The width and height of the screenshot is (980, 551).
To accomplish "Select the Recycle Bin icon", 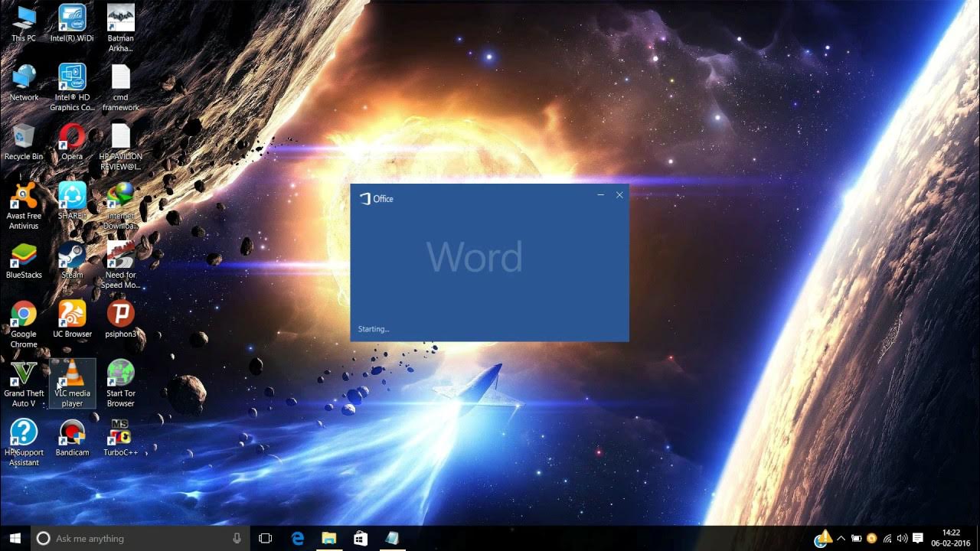I will 24,142.
